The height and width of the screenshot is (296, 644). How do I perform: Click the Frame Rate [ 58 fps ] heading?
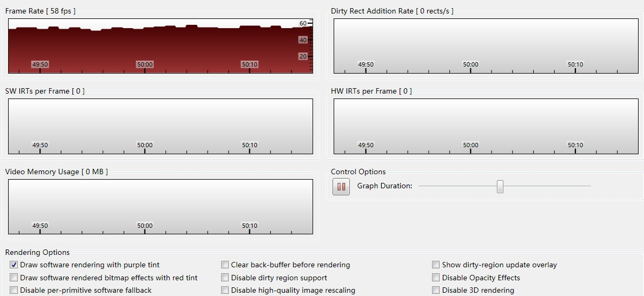point(40,11)
